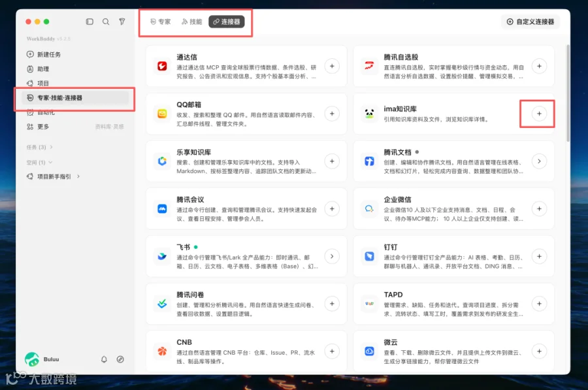Click the QQ邮箱 app icon
Viewport: 588px width, 390px height.
(162, 114)
